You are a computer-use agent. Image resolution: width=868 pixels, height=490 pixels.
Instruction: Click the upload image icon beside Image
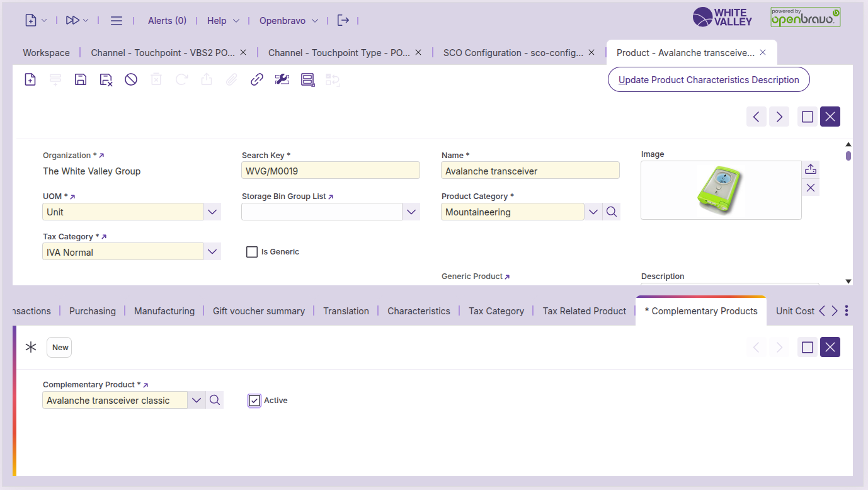[811, 169]
